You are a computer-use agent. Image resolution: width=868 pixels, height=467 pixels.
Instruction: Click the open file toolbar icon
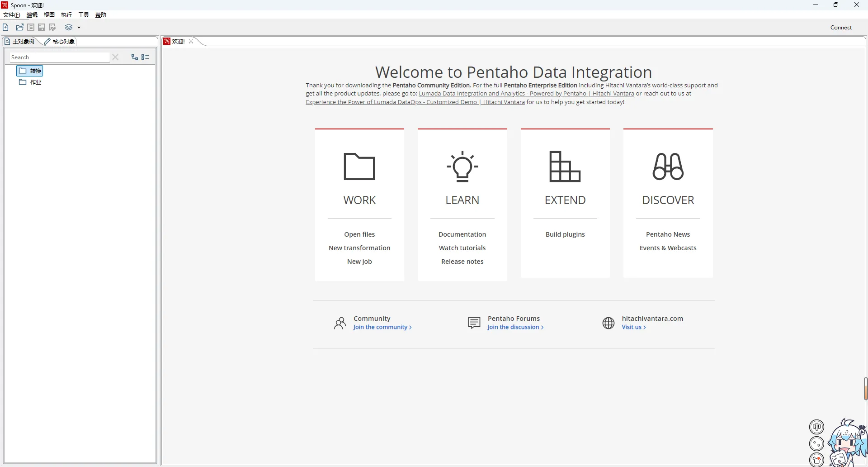click(20, 27)
